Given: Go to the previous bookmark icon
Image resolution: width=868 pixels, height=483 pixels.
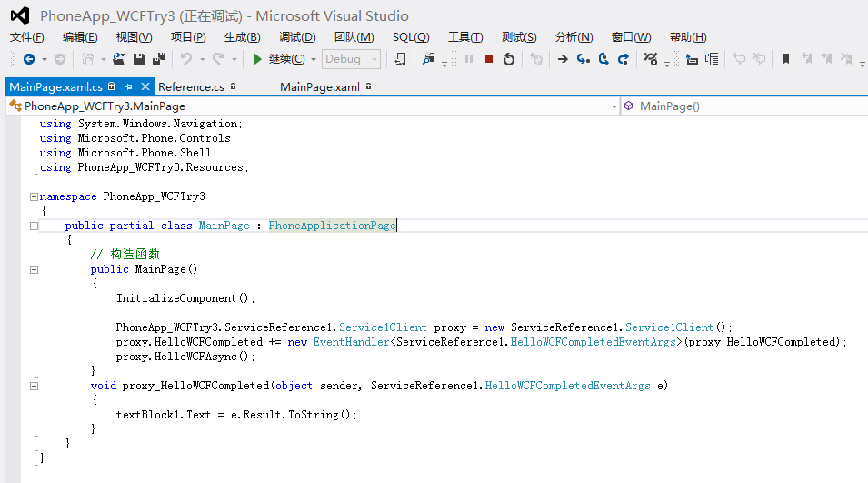Looking at the screenshot, I should click(806, 59).
